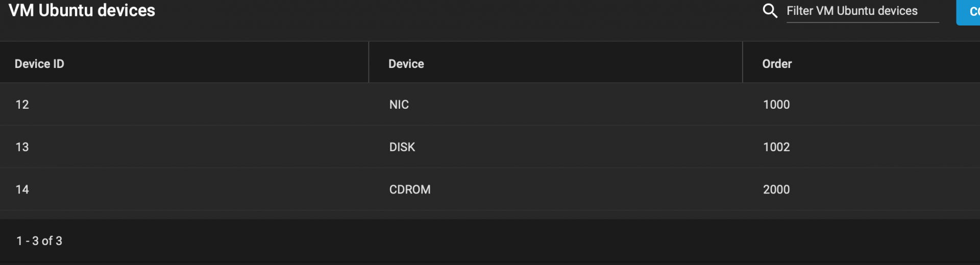Click the 1 - 3 of 3 pagination label

pos(39,241)
